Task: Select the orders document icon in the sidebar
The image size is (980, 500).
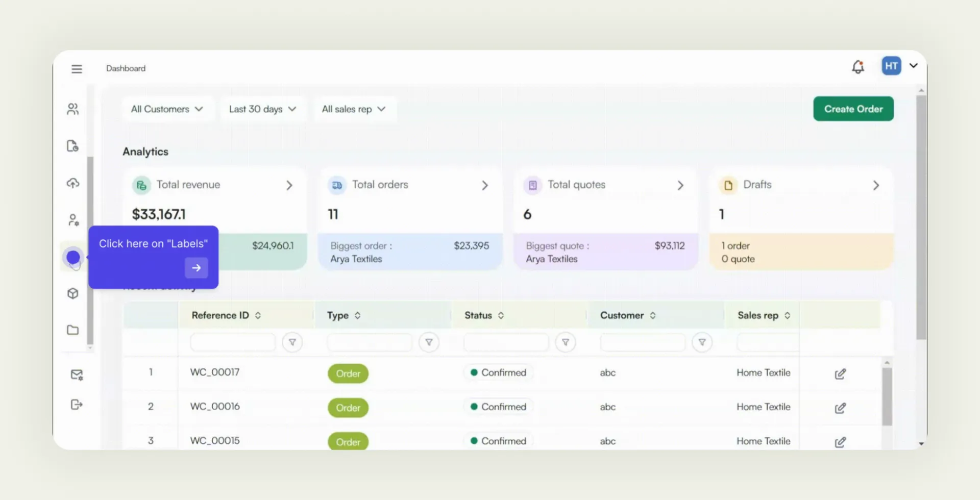Action: tap(73, 146)
